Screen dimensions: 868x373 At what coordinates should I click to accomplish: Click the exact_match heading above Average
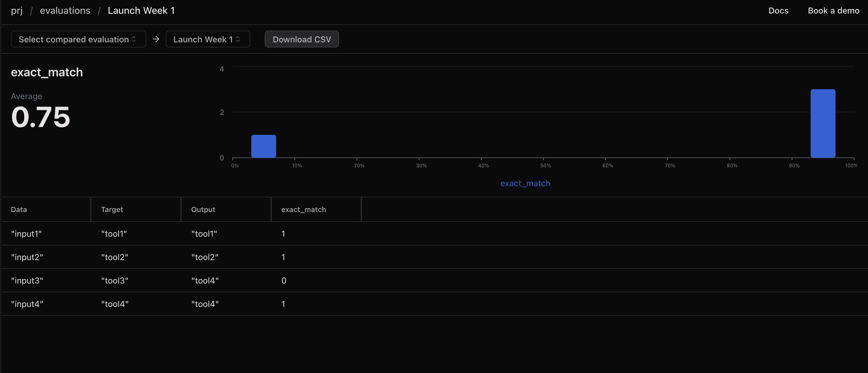(x=47, y=72)
